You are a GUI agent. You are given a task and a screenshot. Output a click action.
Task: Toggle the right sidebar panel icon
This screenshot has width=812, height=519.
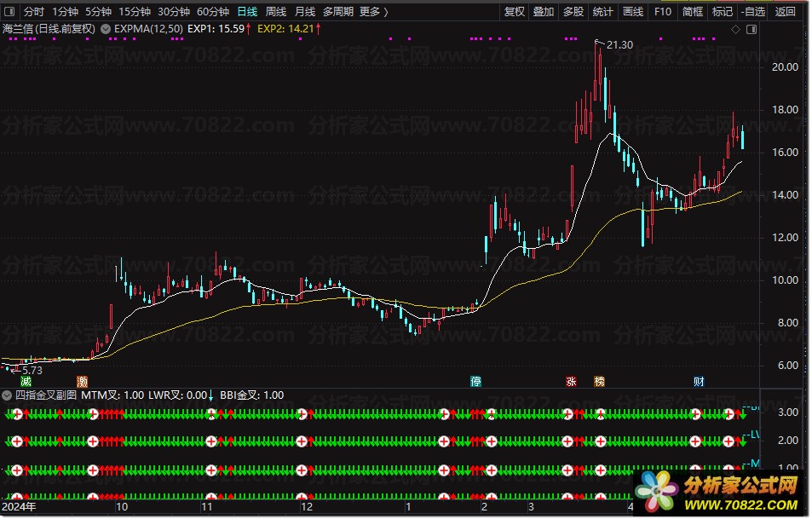(x=752, y=30)
